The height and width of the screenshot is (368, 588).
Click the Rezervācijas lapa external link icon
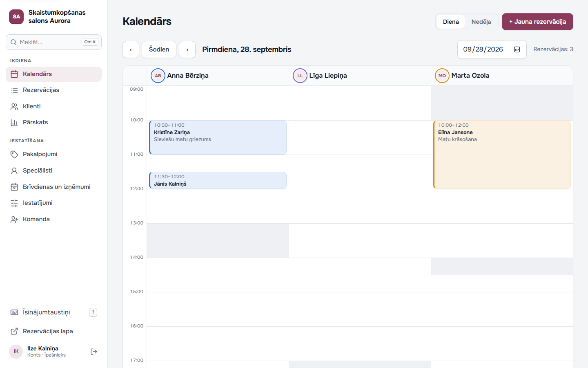coord(14,331)
